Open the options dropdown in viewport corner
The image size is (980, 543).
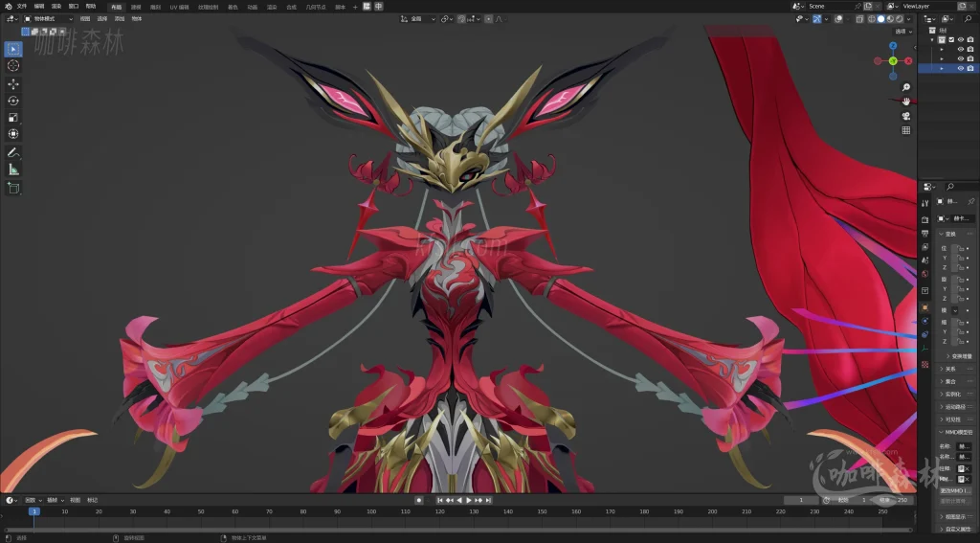point(903,32)
